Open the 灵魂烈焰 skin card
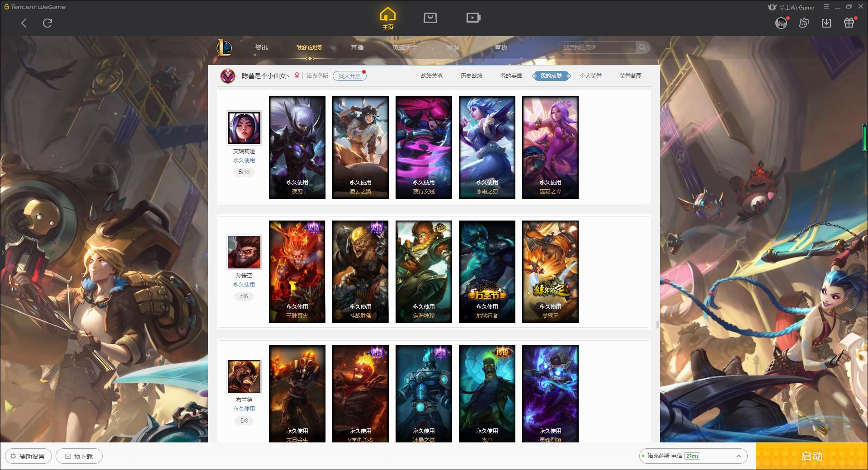 click(x=550, y=394)
